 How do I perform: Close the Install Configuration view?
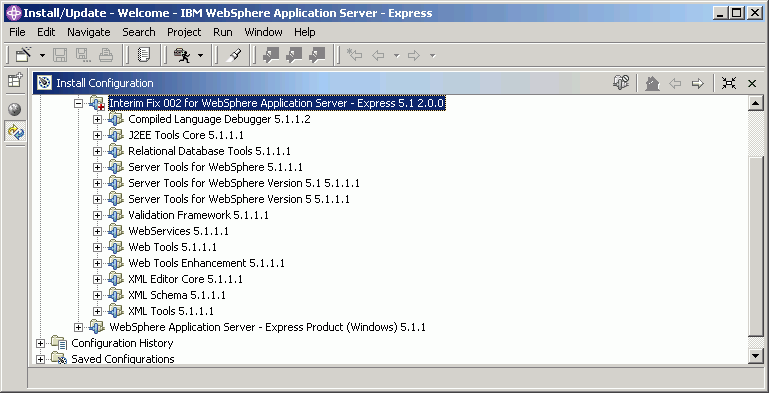752,84
